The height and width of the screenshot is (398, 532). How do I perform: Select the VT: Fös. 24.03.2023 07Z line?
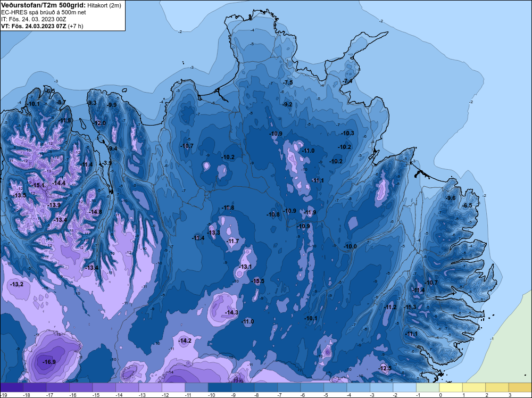tap(42, 26)
